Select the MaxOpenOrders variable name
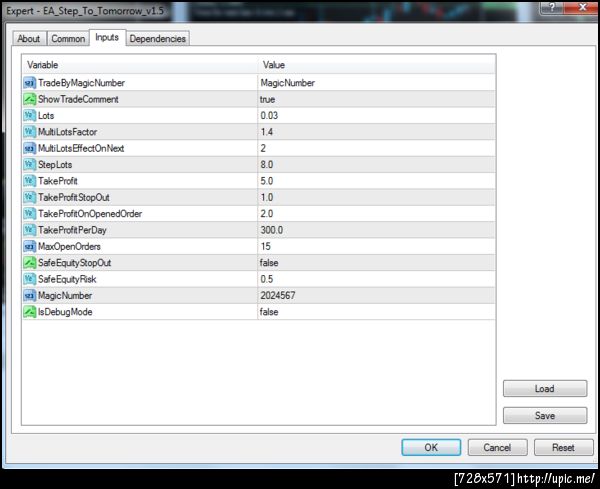The width and height of the screenshot is (600, 489). point(69,246)
